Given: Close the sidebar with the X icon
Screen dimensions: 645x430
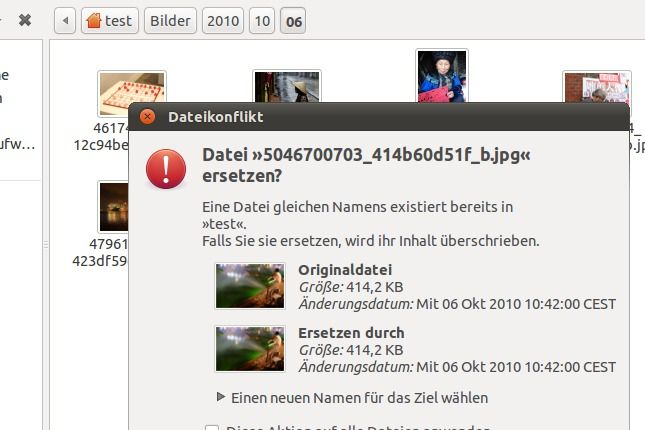Looking at the screenshot, I should coord(25,20).
